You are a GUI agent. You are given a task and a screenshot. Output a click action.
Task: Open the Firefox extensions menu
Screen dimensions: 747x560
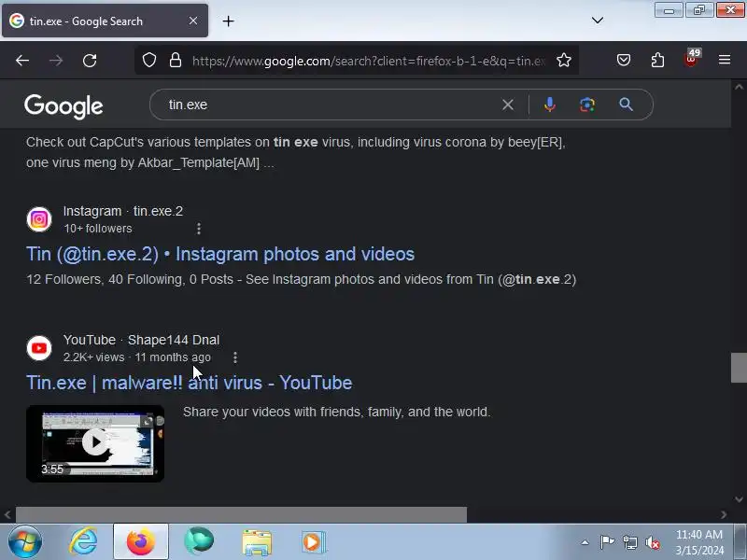coord(657,61)
